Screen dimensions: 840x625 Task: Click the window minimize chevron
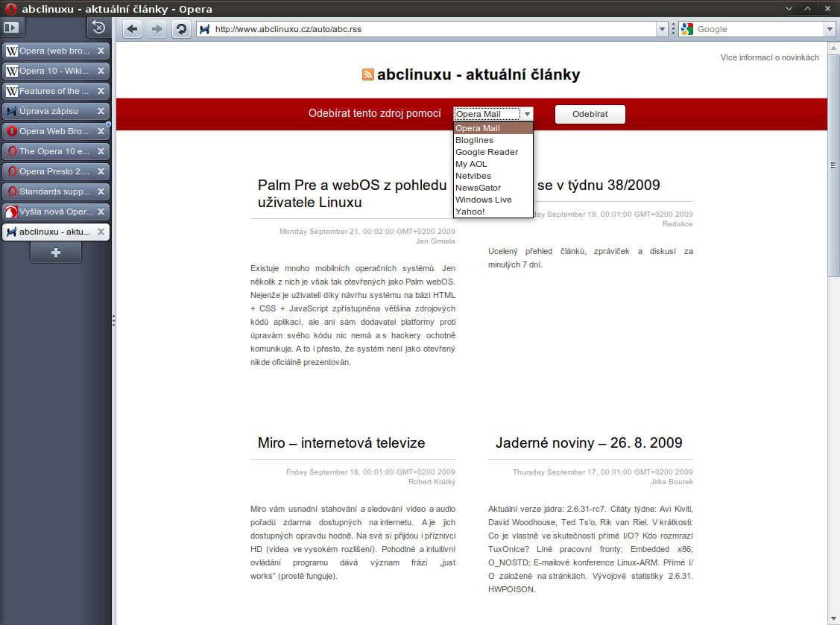(789, 9)
